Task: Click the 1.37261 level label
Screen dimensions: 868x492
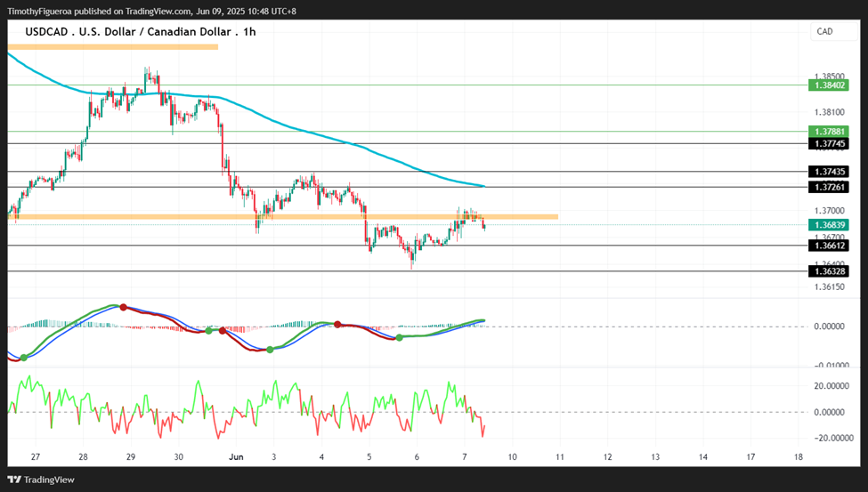Action: (x=828, y=187)
